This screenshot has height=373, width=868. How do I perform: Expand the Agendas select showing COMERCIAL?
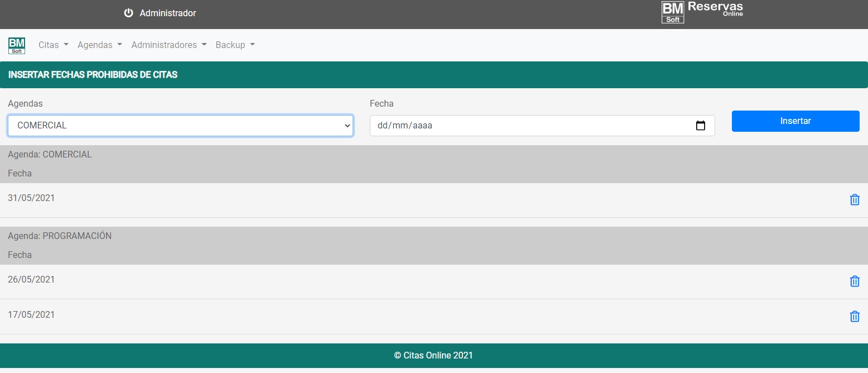(x=180, y=126)
